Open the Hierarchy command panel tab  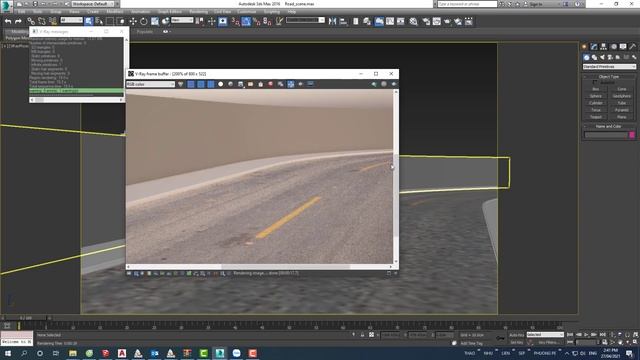(x=603, y=47)
